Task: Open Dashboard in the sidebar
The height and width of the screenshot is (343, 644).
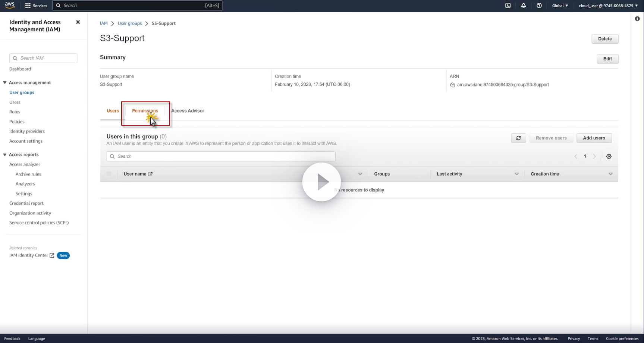Action: (x=20, y=69)
